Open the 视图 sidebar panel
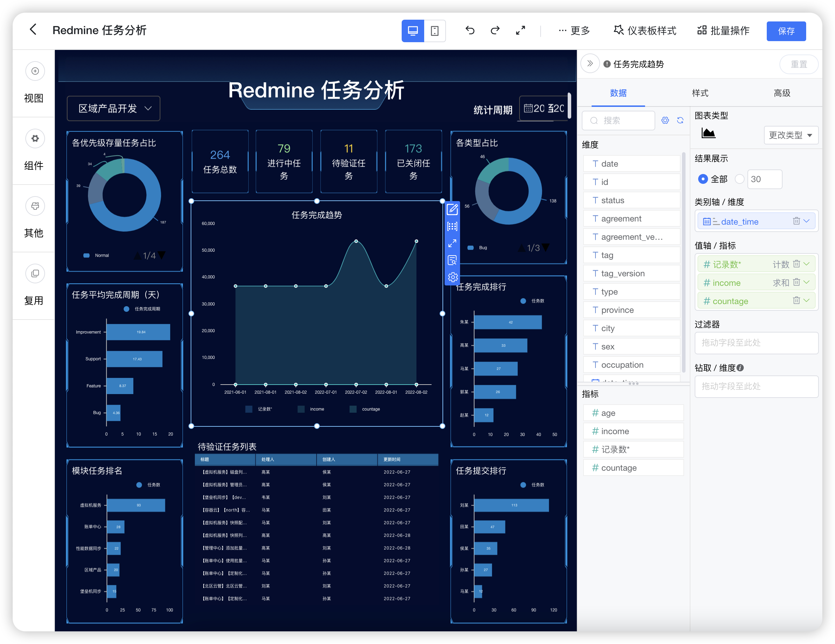Screen dimensions: 835x644 point(34,83)
